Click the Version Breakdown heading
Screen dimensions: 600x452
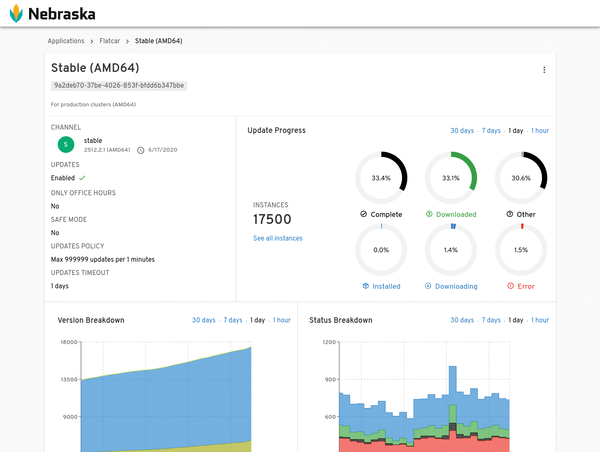pos(91,320)
